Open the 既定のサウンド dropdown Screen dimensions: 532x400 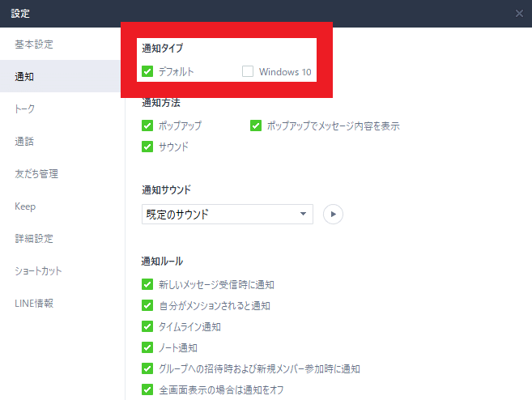[227, 214]
